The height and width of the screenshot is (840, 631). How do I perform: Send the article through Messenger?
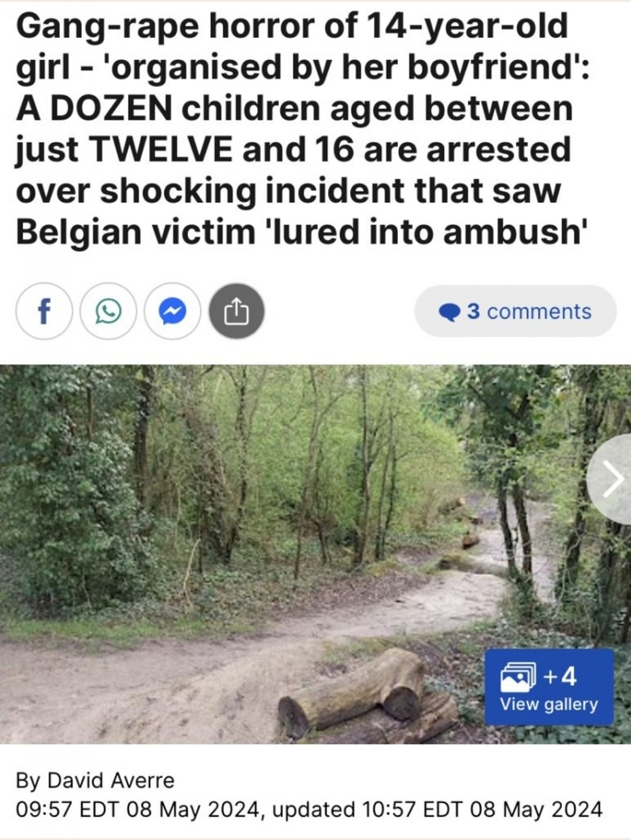(172, 311)
